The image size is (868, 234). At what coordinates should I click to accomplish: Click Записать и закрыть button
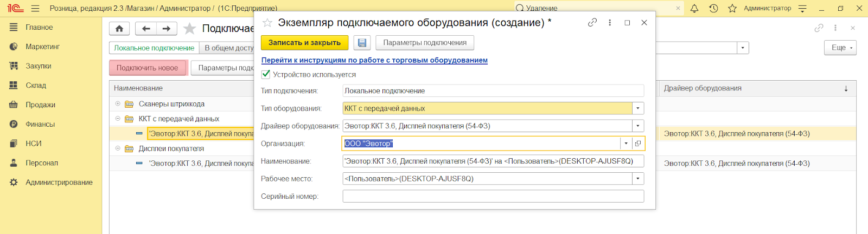pos(304,43)
